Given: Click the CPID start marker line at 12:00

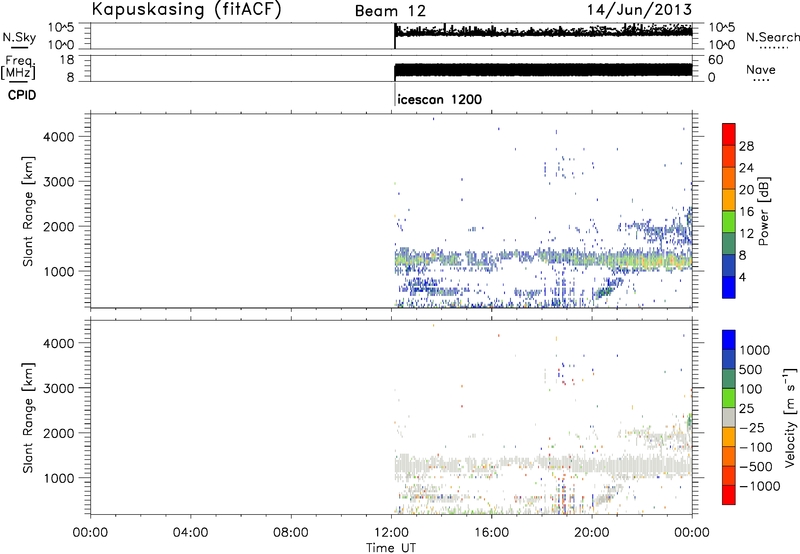Looking at the screenshot, I should coord(395,95).
